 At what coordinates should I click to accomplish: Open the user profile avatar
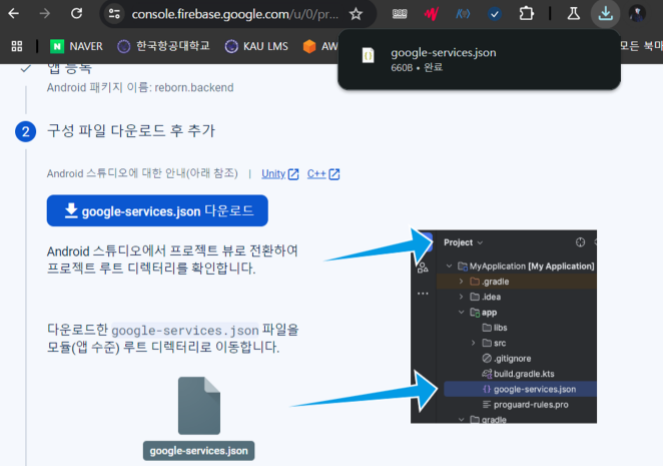[x=637, y=14]
